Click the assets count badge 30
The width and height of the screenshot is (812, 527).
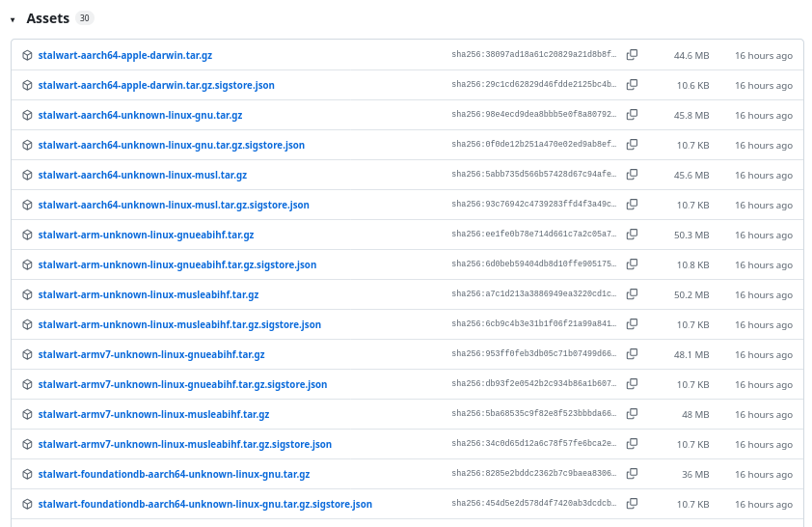85,18
